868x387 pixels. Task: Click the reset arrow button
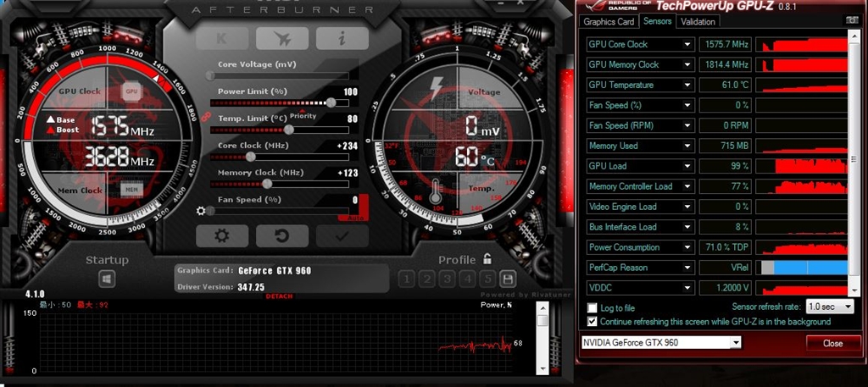[282, 236]
